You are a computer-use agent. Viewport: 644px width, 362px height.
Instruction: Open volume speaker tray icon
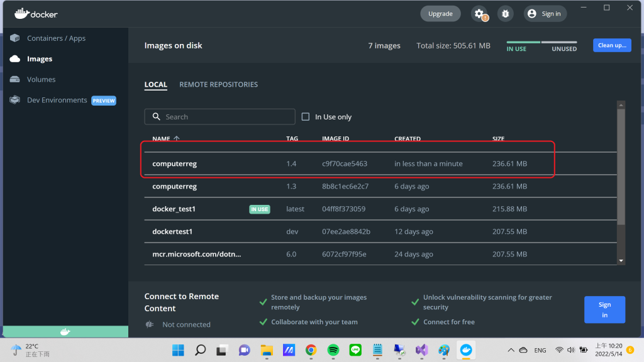pyautogui.click(x=571, y=350)
